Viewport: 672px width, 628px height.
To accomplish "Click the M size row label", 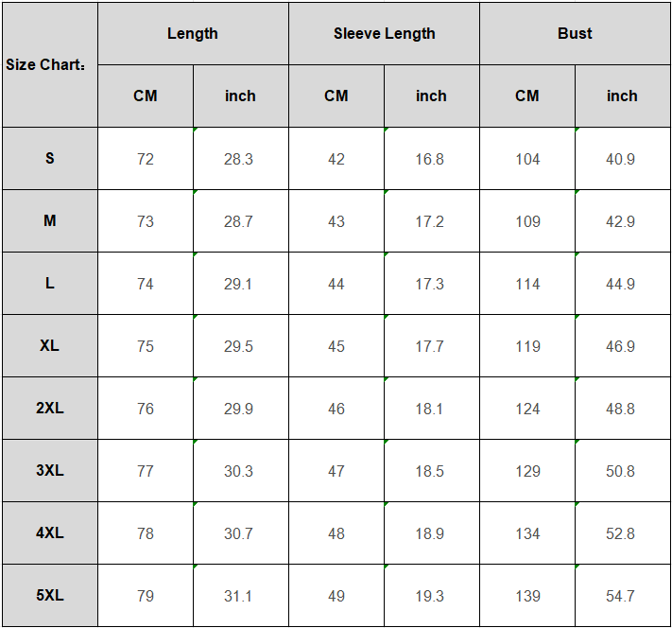I will pyautogui.click(x=49, y=221).
